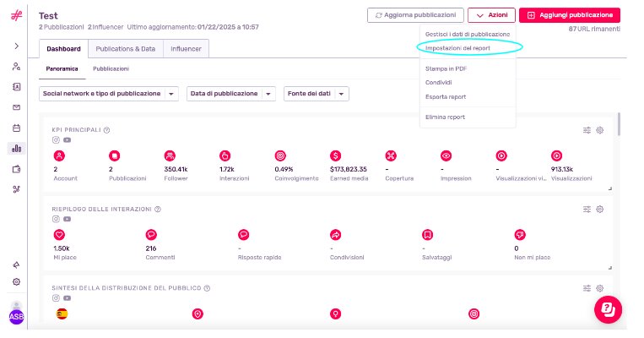
Task: Click the Condivisioni share icon
Action: click(336, 235)
